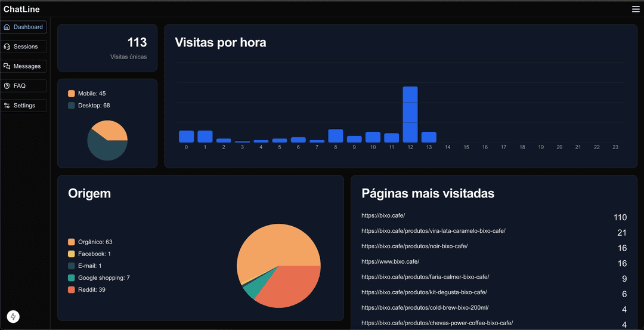Click the Messages chat bubble icon
Viewport: 644px width, 330px height.
pos(7,66)
